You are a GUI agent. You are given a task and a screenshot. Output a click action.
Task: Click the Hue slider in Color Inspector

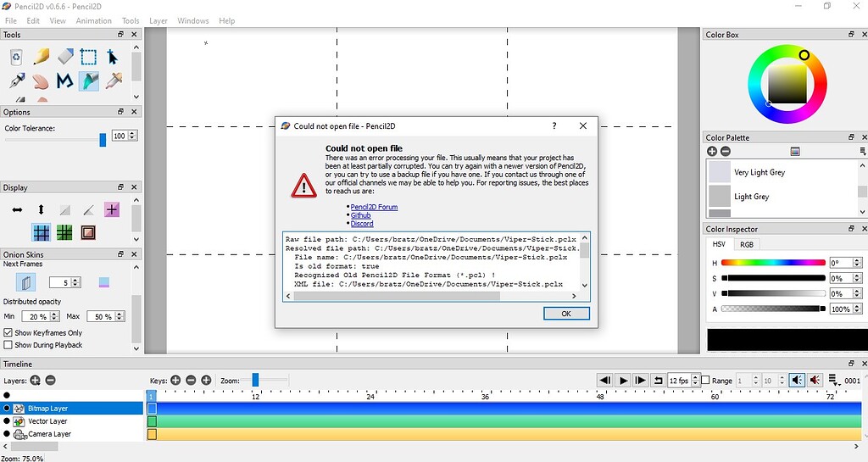[x=773, y=263]
